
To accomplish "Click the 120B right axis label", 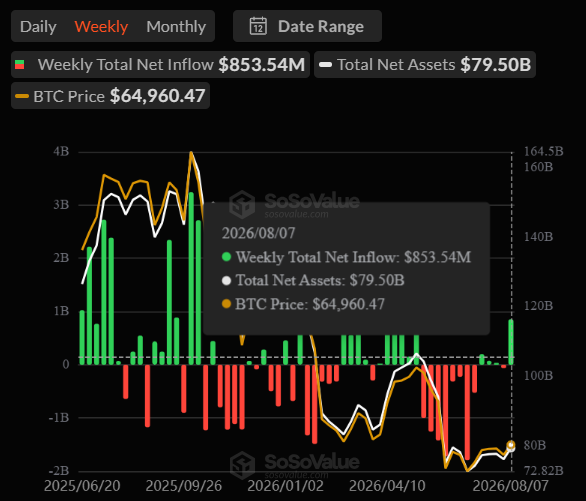I will tap(539, 306).
